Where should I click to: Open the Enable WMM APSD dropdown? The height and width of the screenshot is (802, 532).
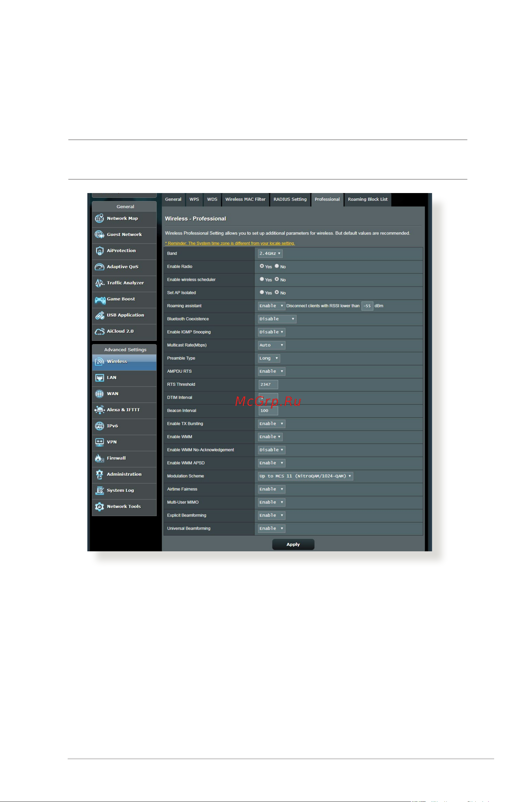(271, 463)
